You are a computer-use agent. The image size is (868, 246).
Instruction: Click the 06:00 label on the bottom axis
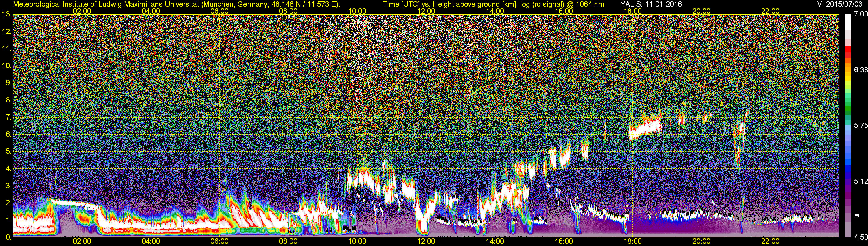point(219,241)
